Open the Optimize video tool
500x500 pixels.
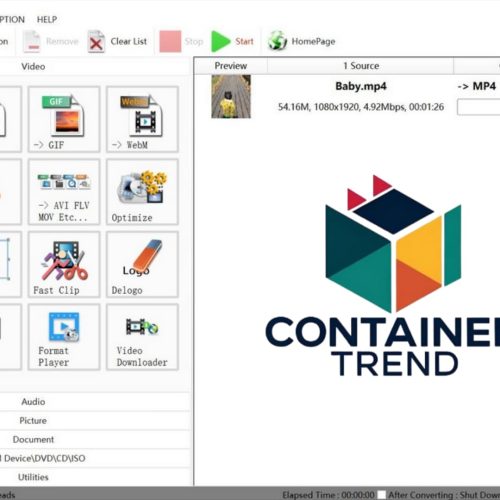[x=142, y=192]
